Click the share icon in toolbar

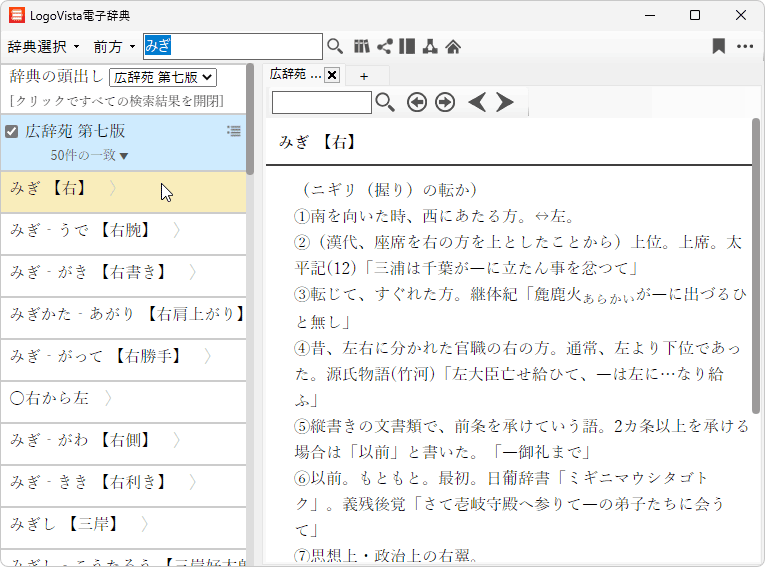point(384,46)
